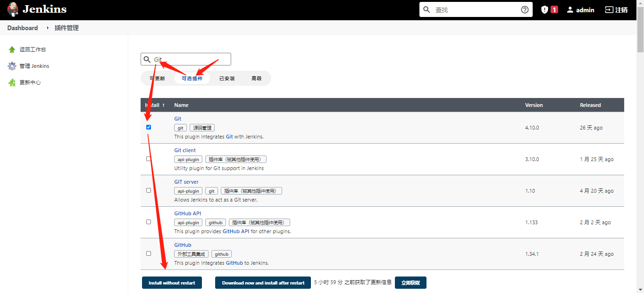Screen dimensions: 644x293
Task: Open 更新中心 sidebar link
Action: [x=30, y=82]
